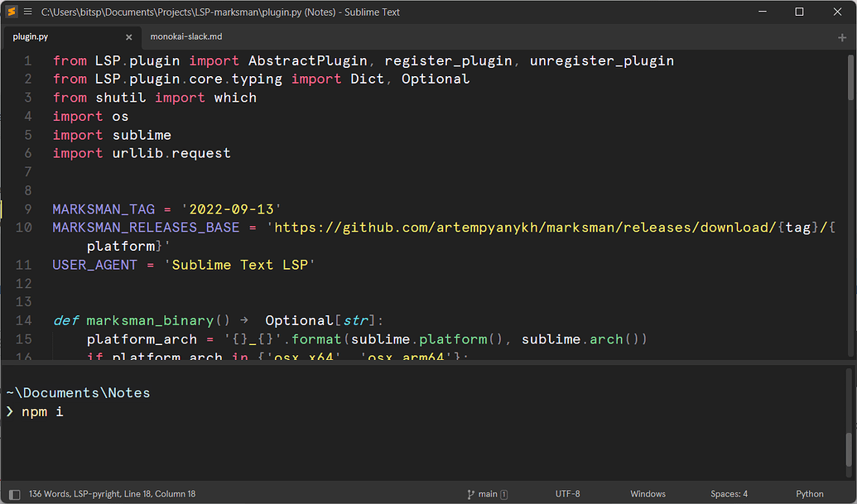
Task: Open a new tab using the plus icon
Action: (x=842, y=36)
